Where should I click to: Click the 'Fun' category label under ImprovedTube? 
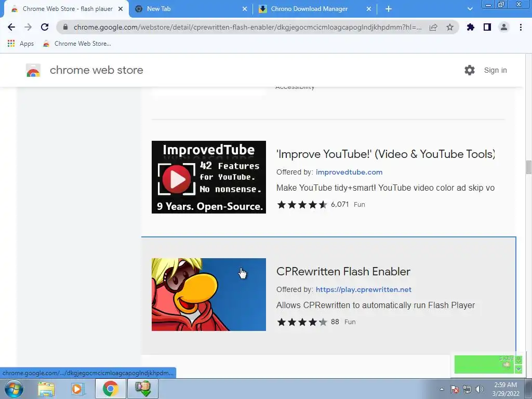360,205
